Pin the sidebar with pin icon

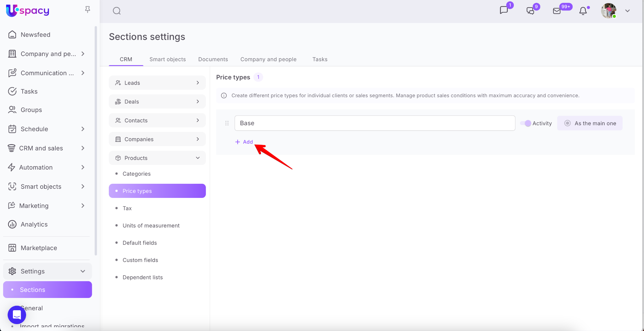tap(88, 10)
